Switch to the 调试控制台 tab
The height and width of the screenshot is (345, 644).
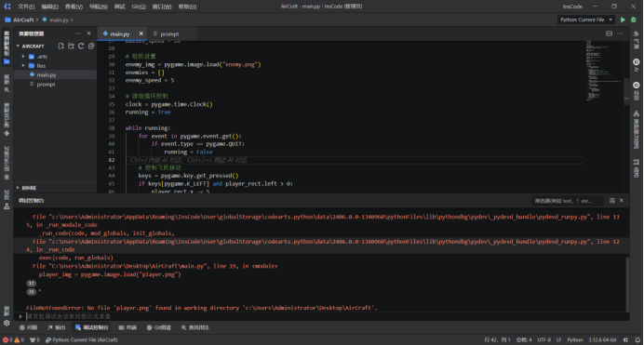click(92, 327)
